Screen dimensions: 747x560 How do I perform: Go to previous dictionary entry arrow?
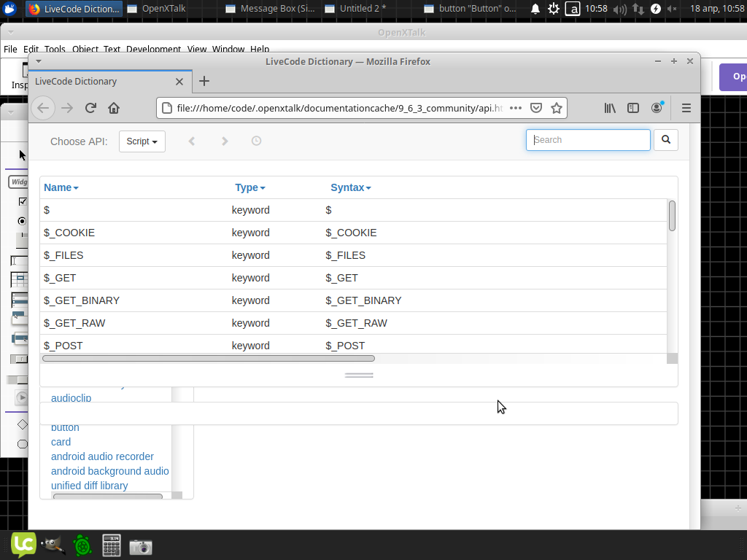point(192,141)
